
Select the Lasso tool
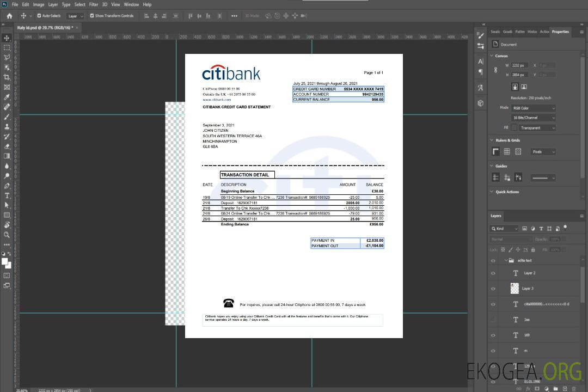click(7, 57)
